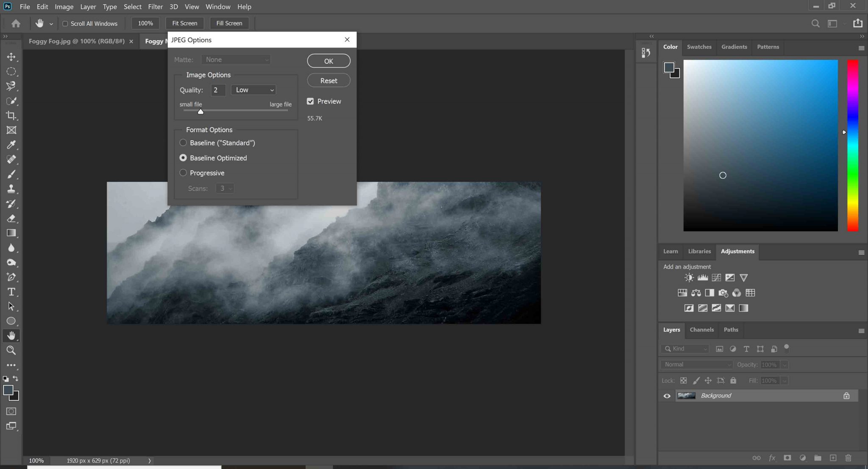Switch to the Channels tab

point(701,330)
